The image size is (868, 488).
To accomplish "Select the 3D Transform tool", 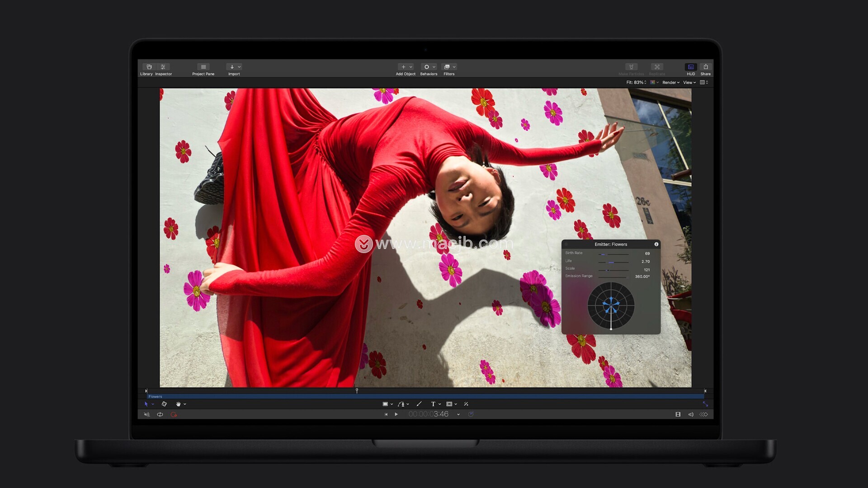I will [164, 404].
